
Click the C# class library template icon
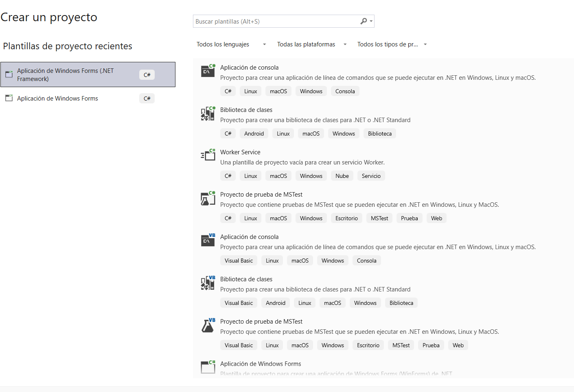point(208,114)
